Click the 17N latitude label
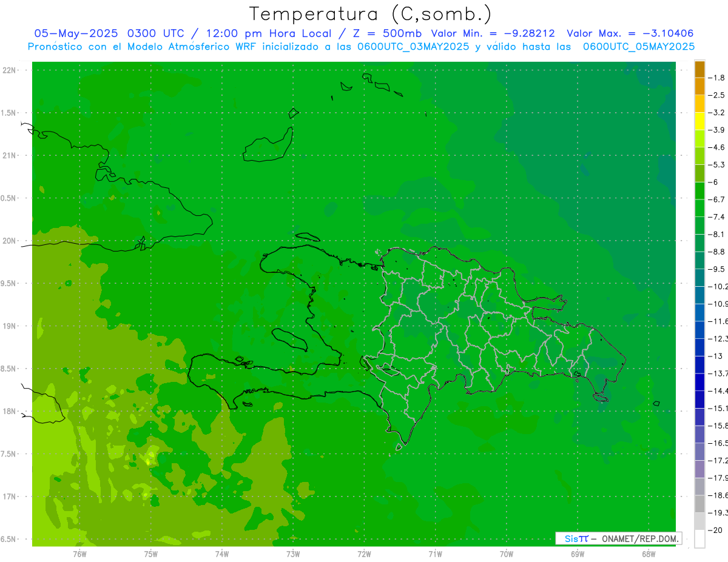This screenshot has width=728, height=562. click(10, 497)
